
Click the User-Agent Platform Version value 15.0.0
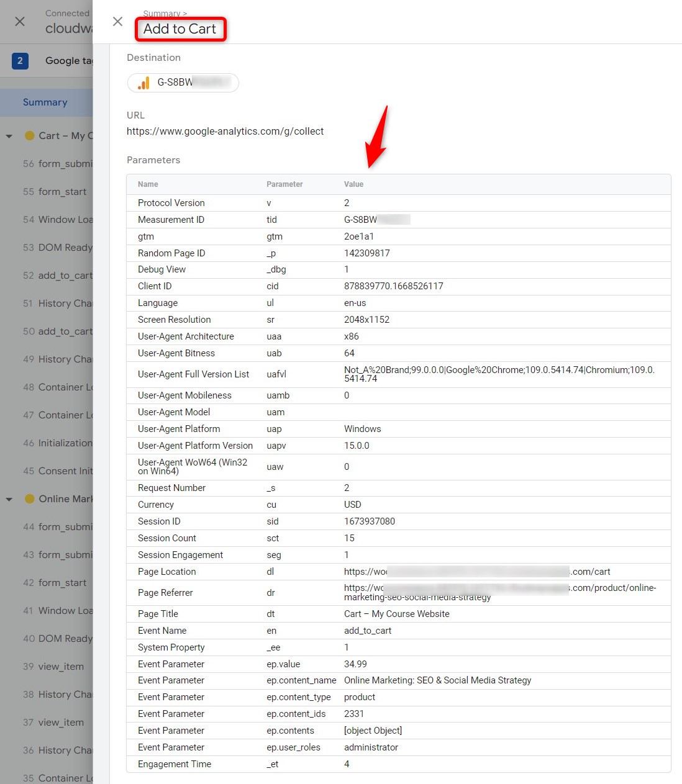pos(357,446)
